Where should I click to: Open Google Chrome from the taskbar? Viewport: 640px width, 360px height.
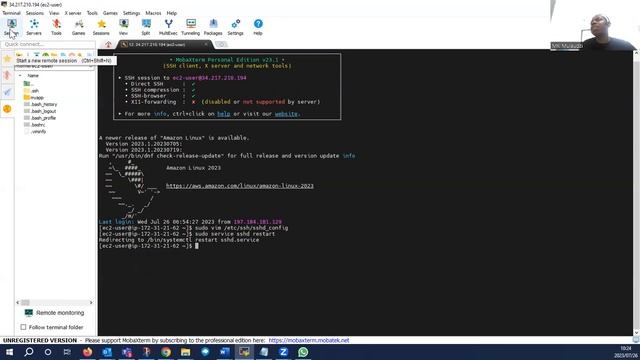pos(166,352)
